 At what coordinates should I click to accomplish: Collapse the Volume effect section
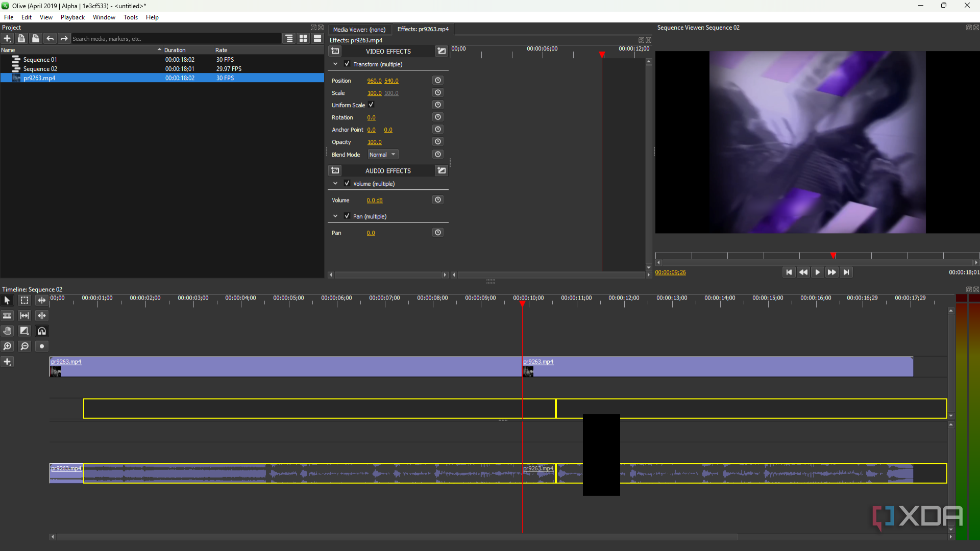point(335,183)
